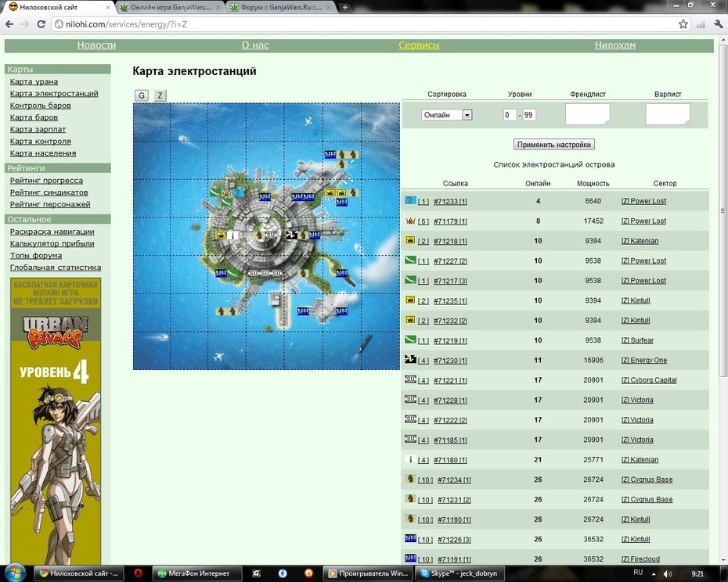Screen dimensions: 728x582
Task: Click the NH marker at the map's top-right island
Action: tap(330, 155)
